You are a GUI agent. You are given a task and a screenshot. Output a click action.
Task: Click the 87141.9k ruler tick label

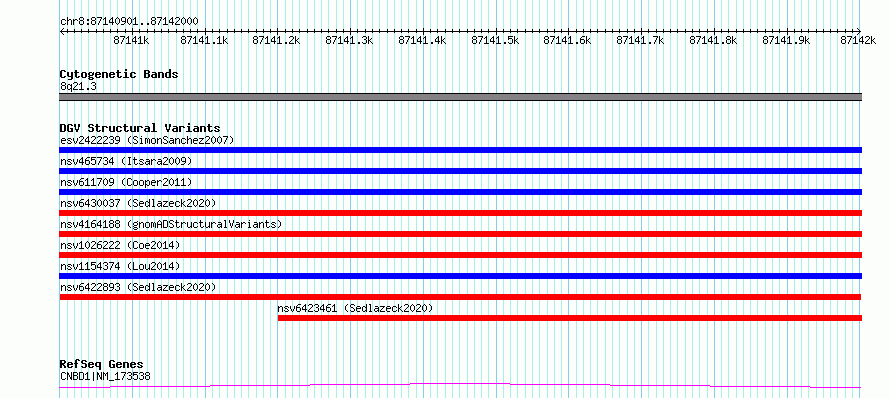786,40
